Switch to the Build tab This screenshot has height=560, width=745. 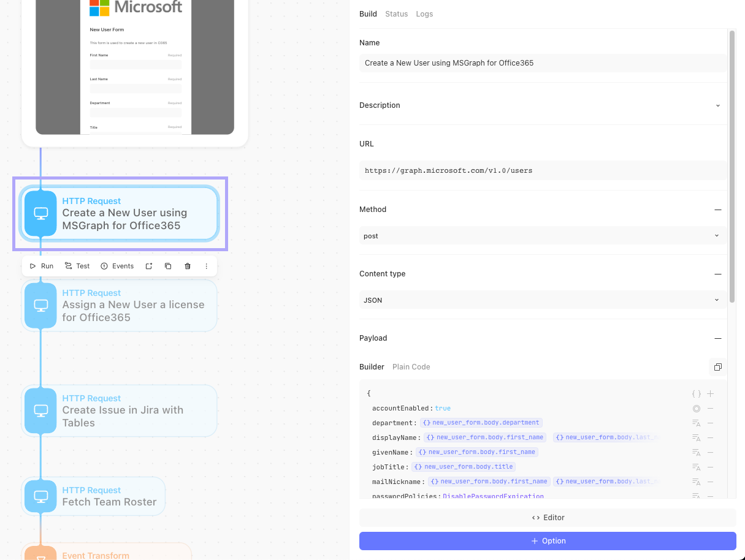368,14
